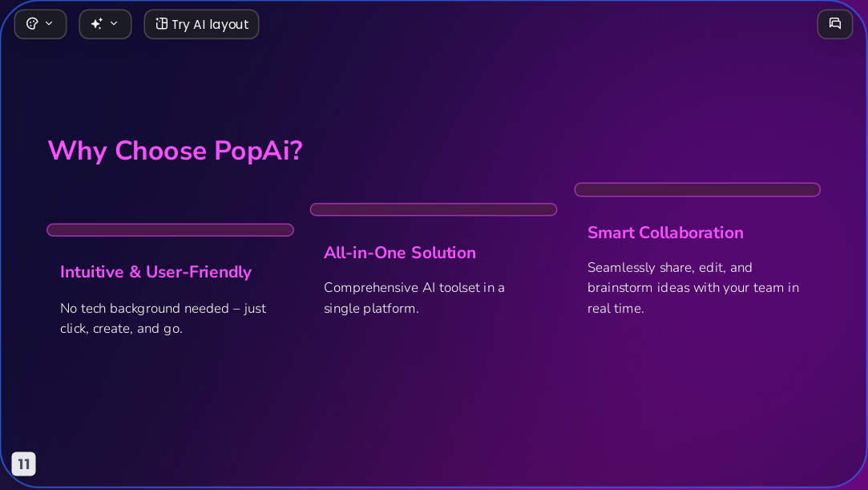Open the comments chat icon
The image size is (868, 490).
point(835,24)
